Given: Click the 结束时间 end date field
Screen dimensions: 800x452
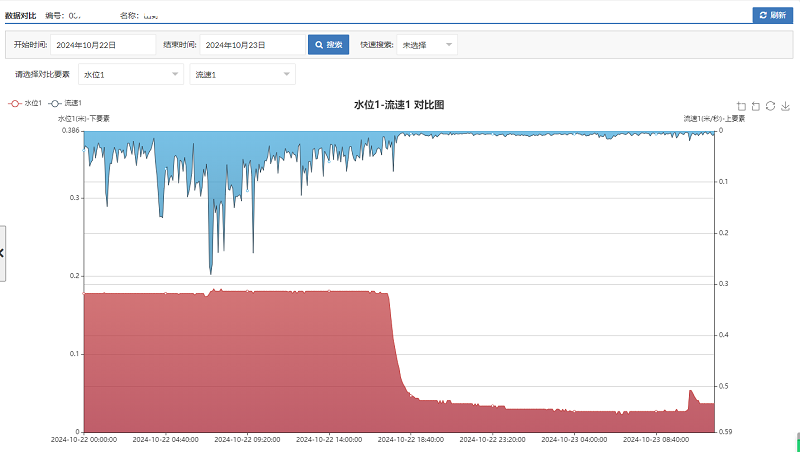Looking at the screenshot, I should click(252, 45).
